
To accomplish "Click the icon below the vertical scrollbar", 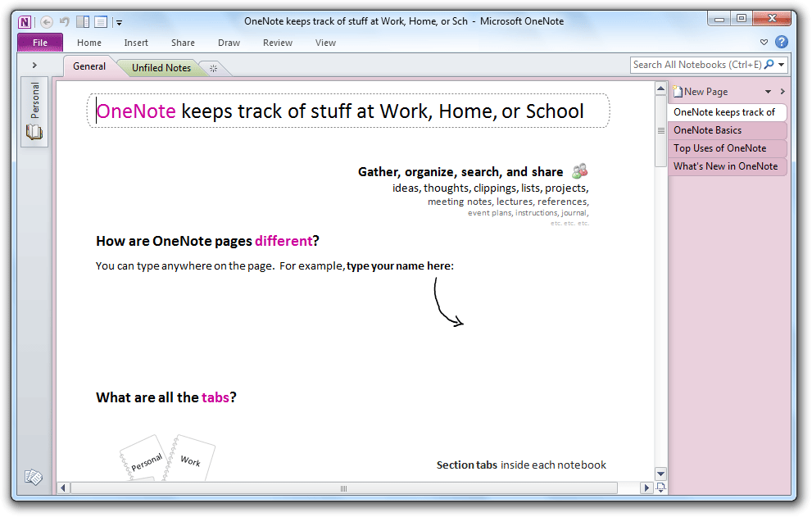I will (660, 488).
